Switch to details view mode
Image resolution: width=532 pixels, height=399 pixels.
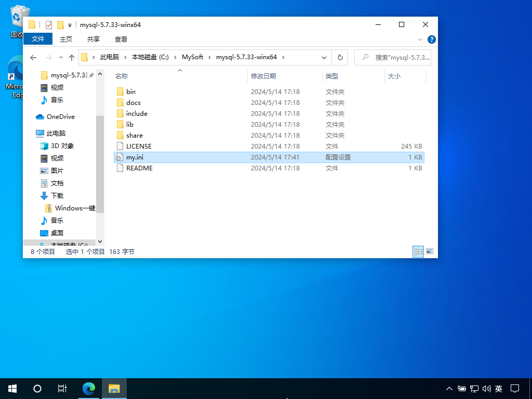[418, 251]
